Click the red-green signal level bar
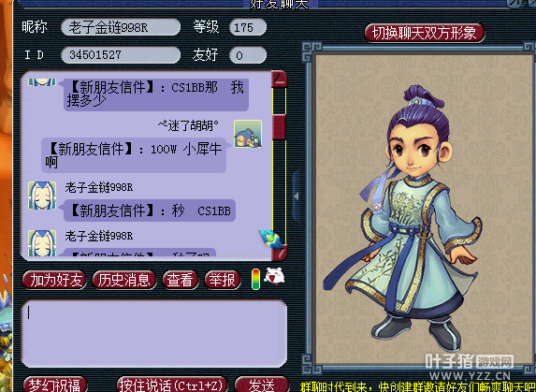 (x=255, y=279)
